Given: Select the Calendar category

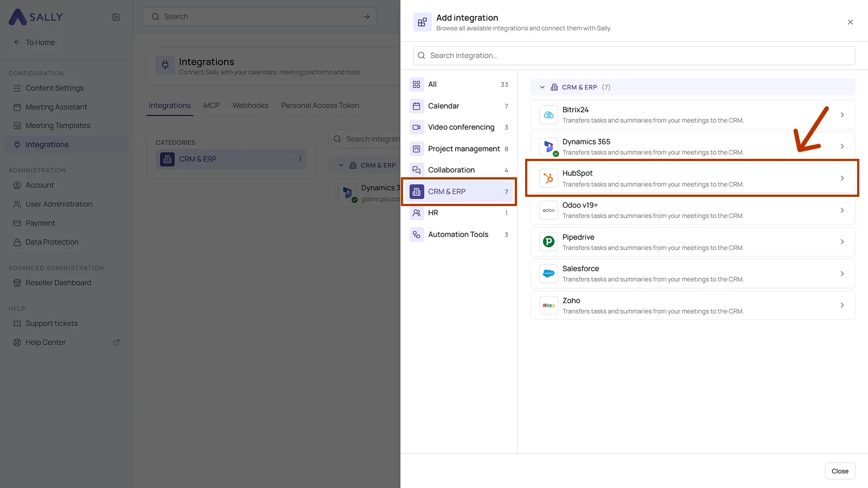Looking at the screenshot, I should [x=459, y=106].
